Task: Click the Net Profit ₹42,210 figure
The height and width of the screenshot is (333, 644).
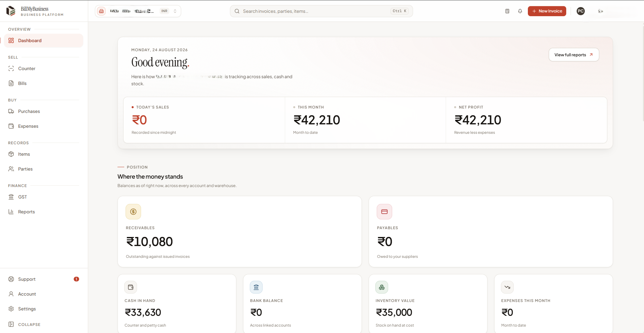Action: 478,120
